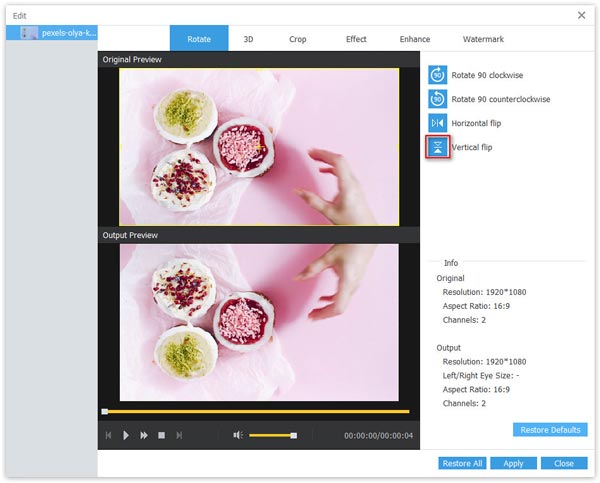Go to the Effect tab

click(x=356, y=39)
